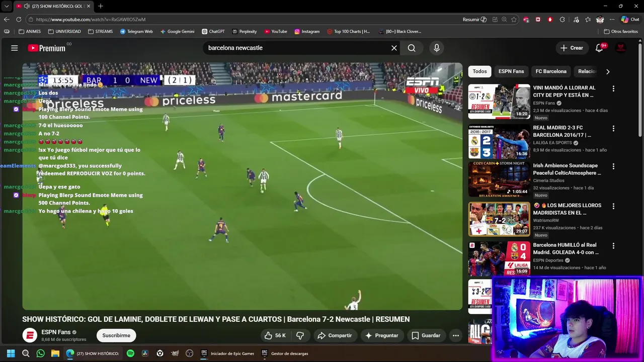Open media control music note icon
The image size is (644, 362).
point(576,20)
